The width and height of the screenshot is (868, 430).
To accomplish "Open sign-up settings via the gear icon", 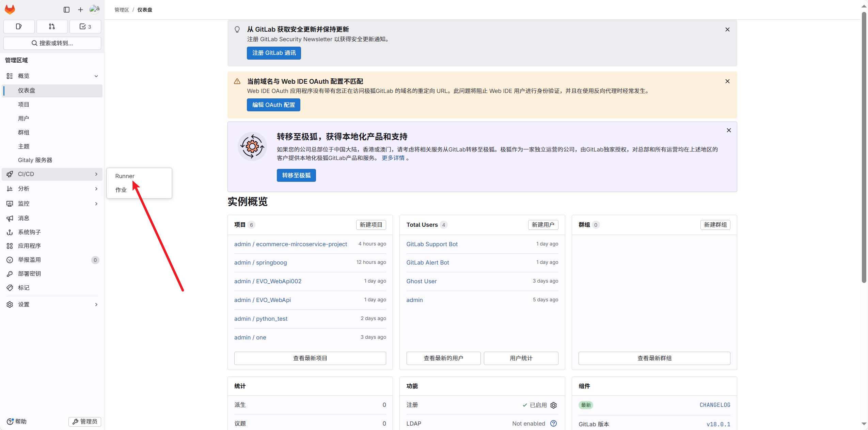I will point(553,405).
